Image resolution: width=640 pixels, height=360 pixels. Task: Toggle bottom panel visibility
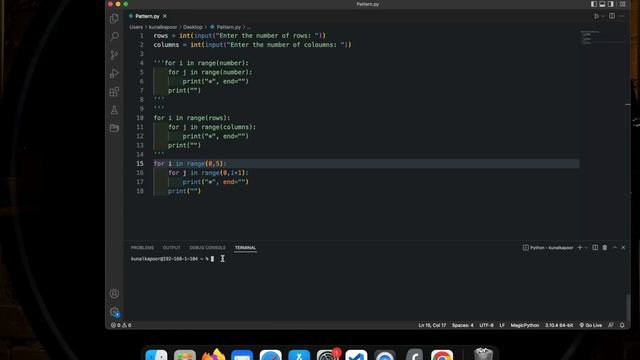point(602,4)
